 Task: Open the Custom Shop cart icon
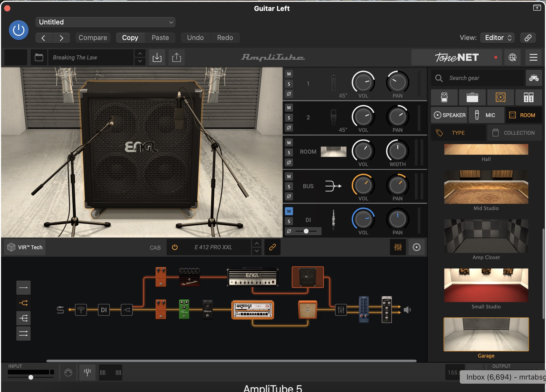pos(534,78)
